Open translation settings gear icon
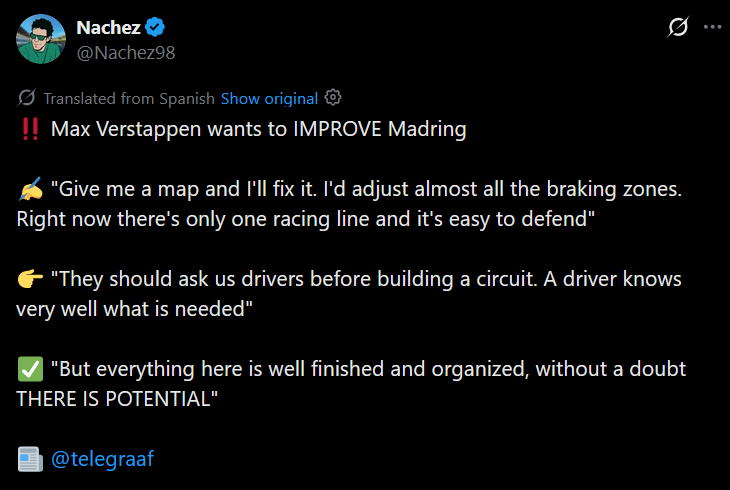This screenshot has width=730, height=490. point(333,98)
